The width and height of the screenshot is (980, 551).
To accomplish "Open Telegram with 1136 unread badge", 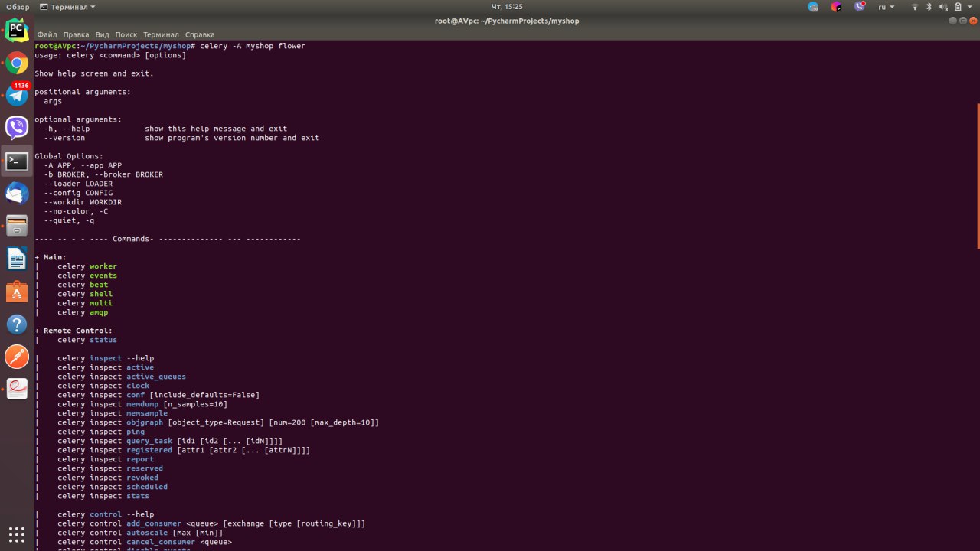I will [17, 95].
